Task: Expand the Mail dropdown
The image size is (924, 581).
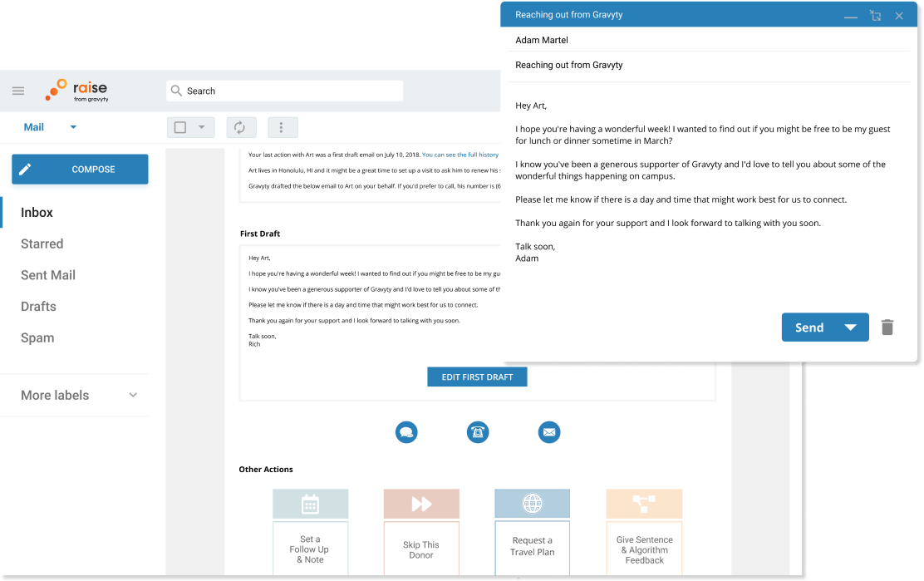Action: [73, 127]
